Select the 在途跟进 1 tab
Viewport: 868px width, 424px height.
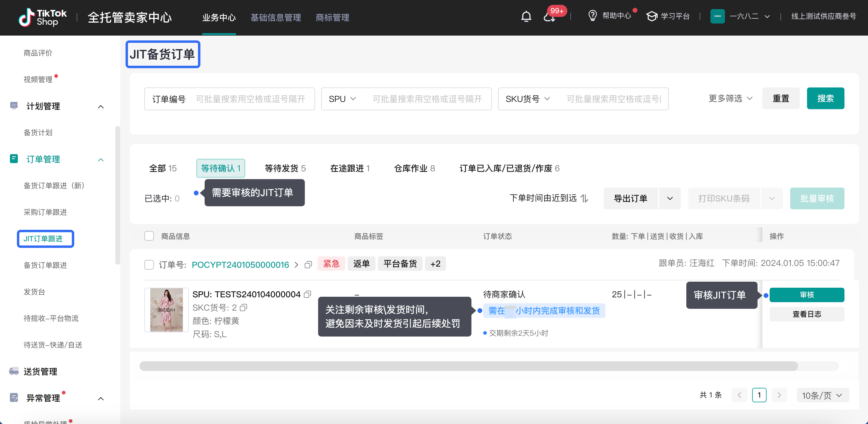tap(350, 168)
